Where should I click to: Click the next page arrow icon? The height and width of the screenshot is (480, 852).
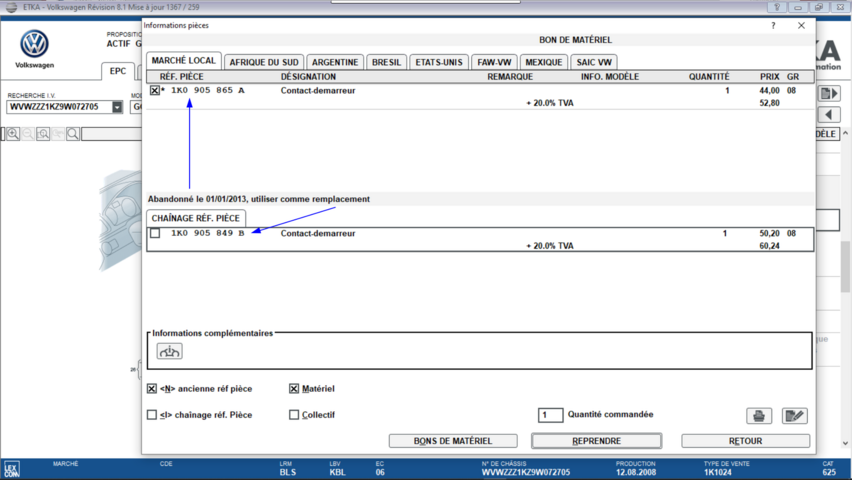pyautogui.click(x=829, y=93)
